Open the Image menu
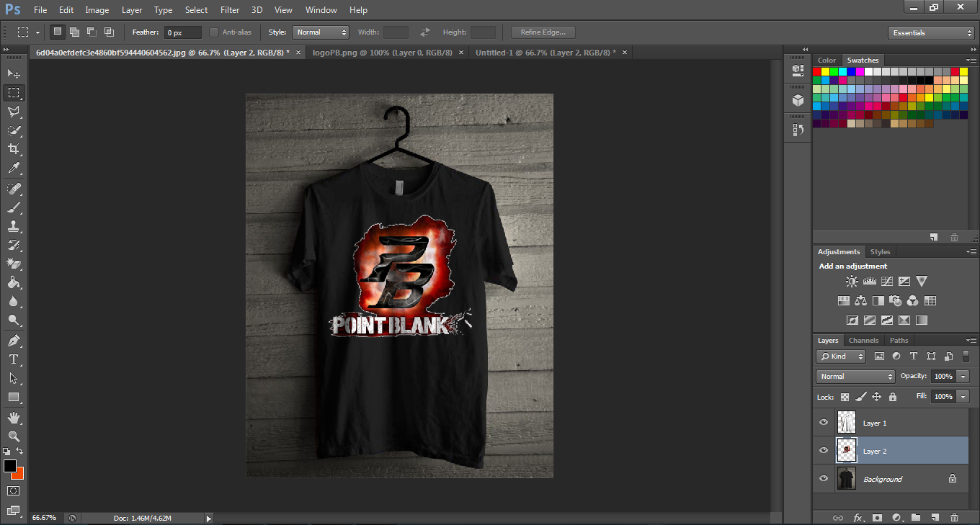980x525 pixels. [97, 10]
